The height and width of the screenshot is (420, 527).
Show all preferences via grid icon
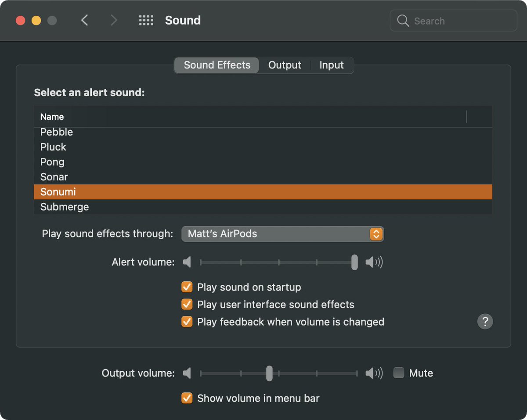pyautogui.click(x=146, y=20)
